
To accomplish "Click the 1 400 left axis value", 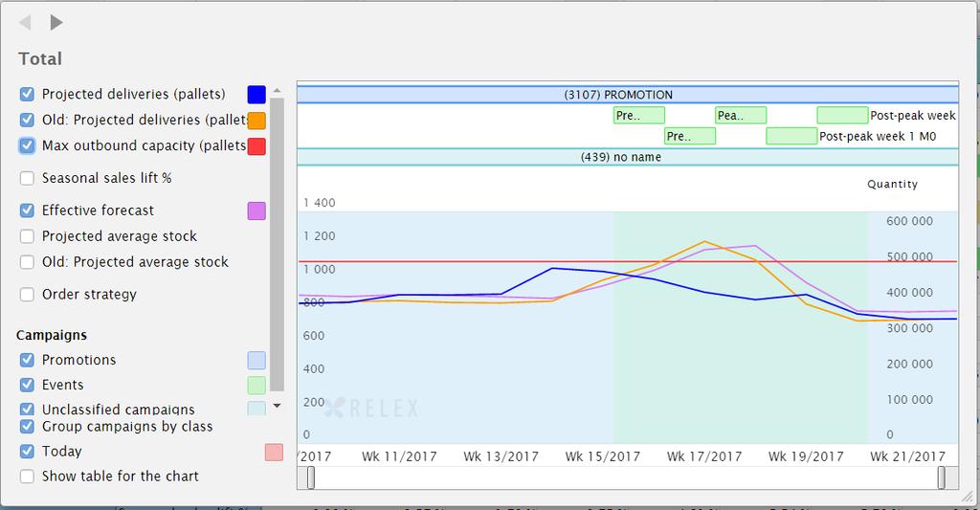I will point(320,203).
